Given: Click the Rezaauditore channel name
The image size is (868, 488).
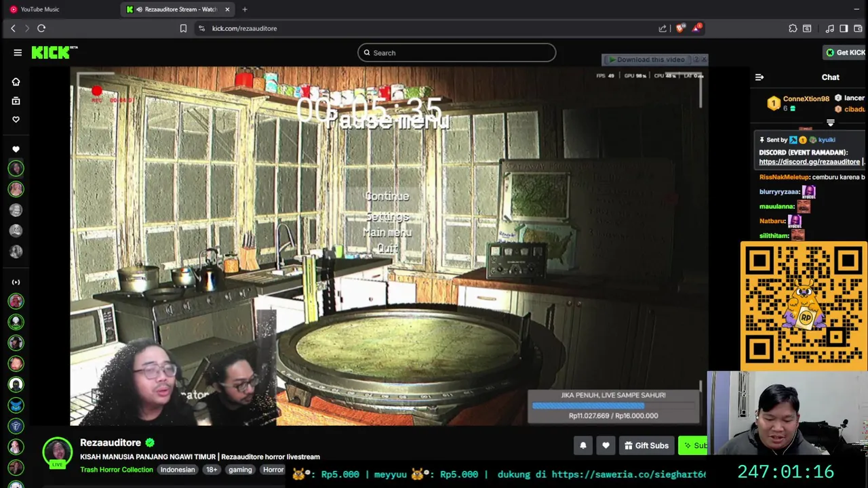Looking at the screenshot, I should (111, 443).
